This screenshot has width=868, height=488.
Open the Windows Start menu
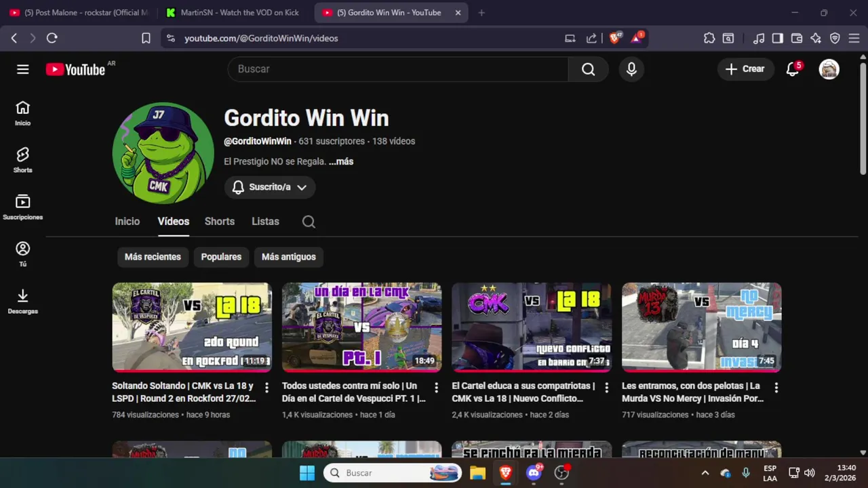307,473
